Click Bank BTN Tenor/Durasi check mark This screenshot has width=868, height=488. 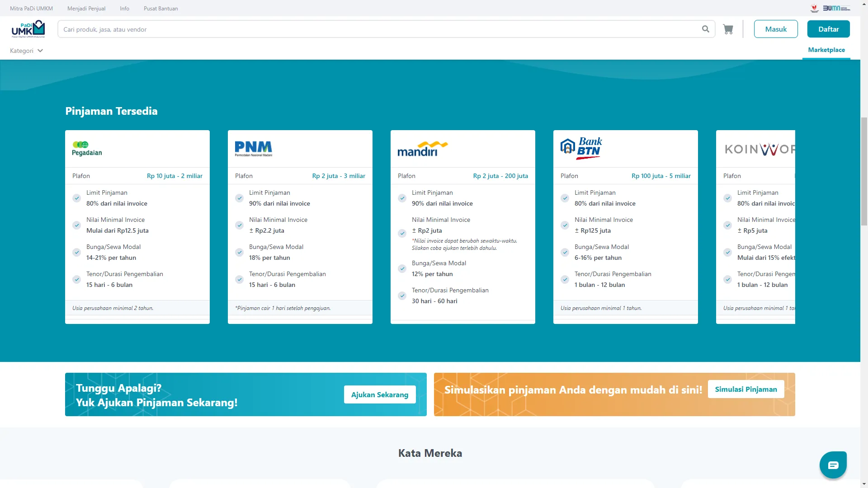click(565, 279)
